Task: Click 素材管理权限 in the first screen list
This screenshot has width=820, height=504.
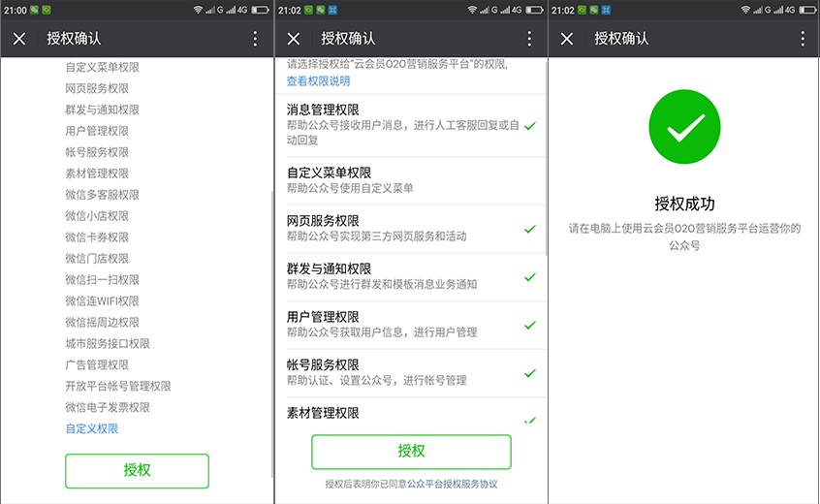Action: [x=97, y=173]
